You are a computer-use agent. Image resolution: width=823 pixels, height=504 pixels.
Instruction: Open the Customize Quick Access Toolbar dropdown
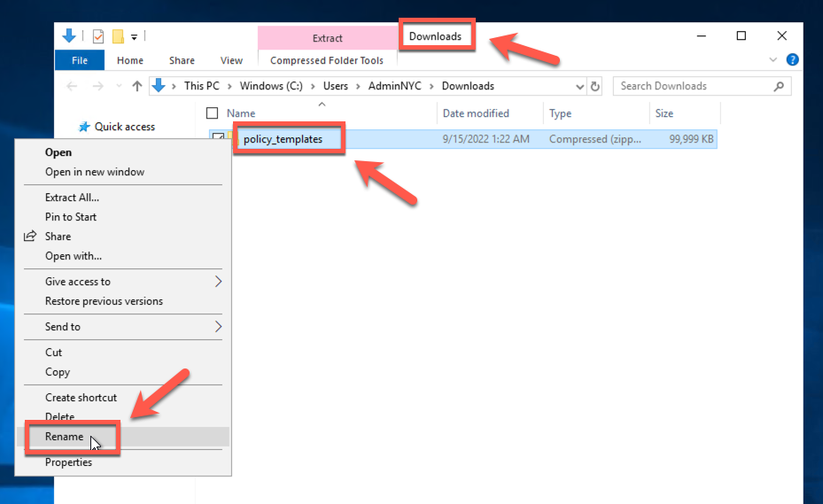click(x=135, y=36)
